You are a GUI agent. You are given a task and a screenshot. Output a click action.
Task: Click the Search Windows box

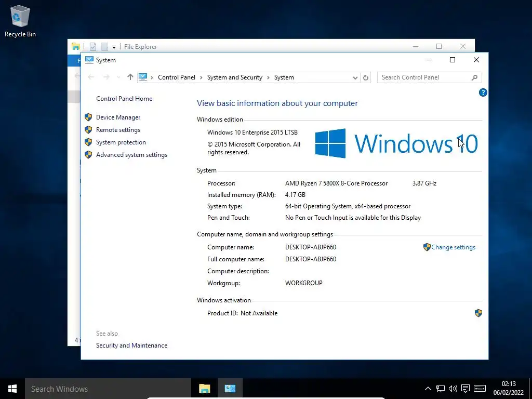point(108,389)
